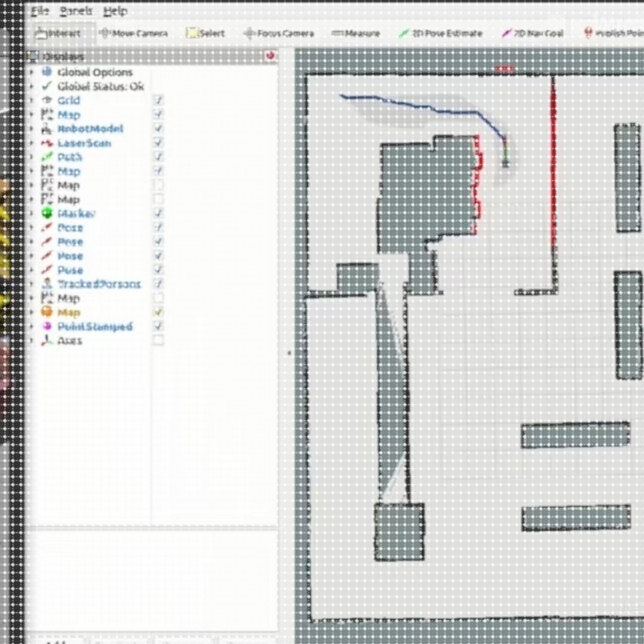Open the File menu
The width and height of the screenshot is (644, 644).
click(40, 11)
